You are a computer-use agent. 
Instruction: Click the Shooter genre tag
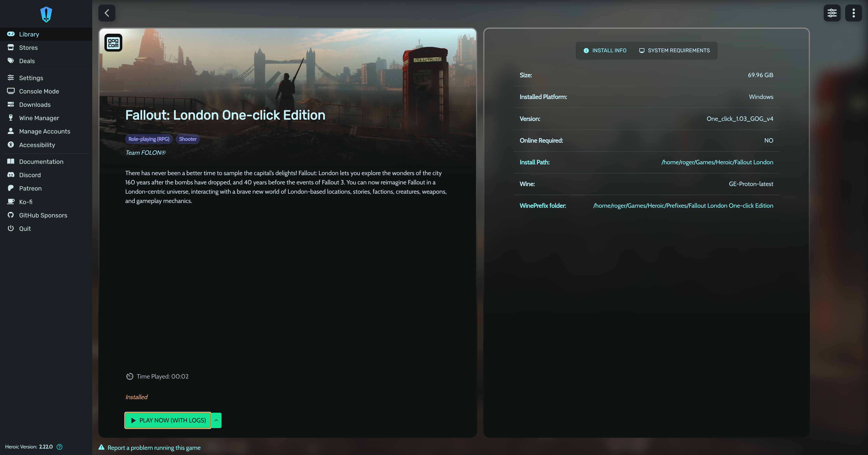[x=188, y=139]
